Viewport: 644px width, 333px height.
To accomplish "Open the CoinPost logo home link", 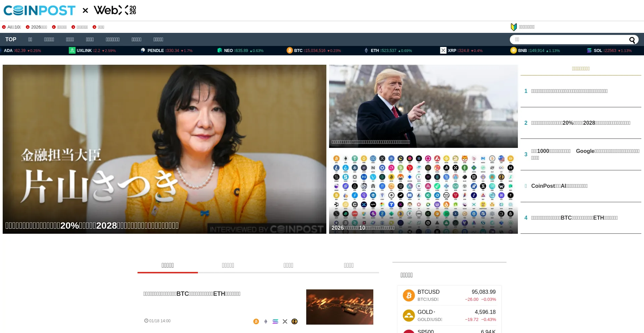I will point(40,10).
